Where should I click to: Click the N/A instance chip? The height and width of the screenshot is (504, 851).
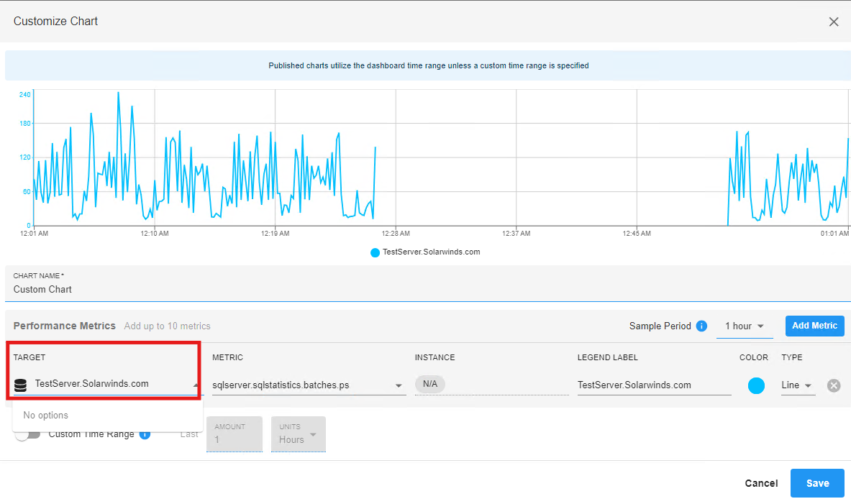[x=430, y=384]
